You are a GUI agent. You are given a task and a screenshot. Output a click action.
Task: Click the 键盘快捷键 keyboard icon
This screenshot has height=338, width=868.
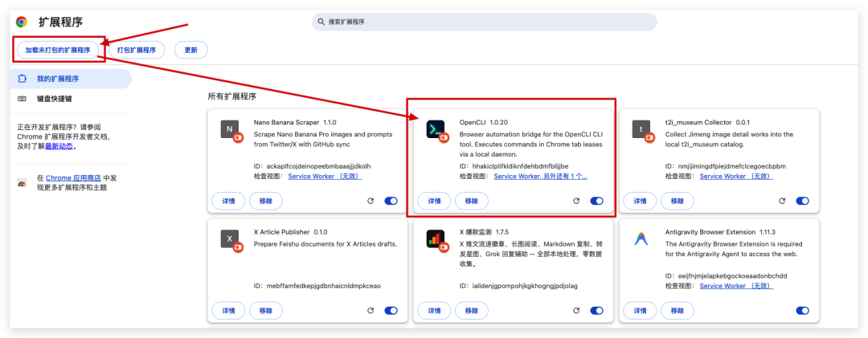pos(23,99)
